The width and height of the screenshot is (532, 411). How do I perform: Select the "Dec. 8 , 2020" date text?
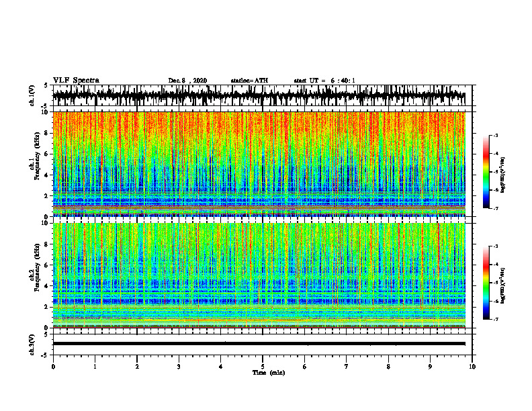point(187,81)
